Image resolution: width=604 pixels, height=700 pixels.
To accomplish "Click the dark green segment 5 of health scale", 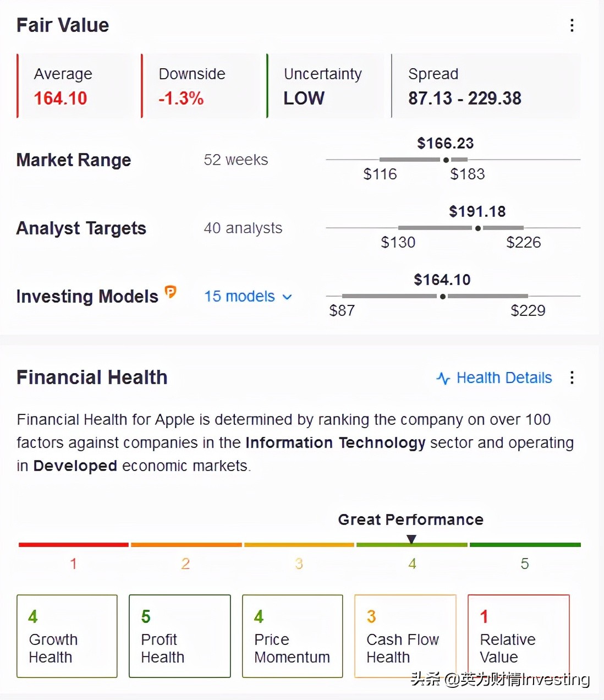I will [x=525, y=545].
